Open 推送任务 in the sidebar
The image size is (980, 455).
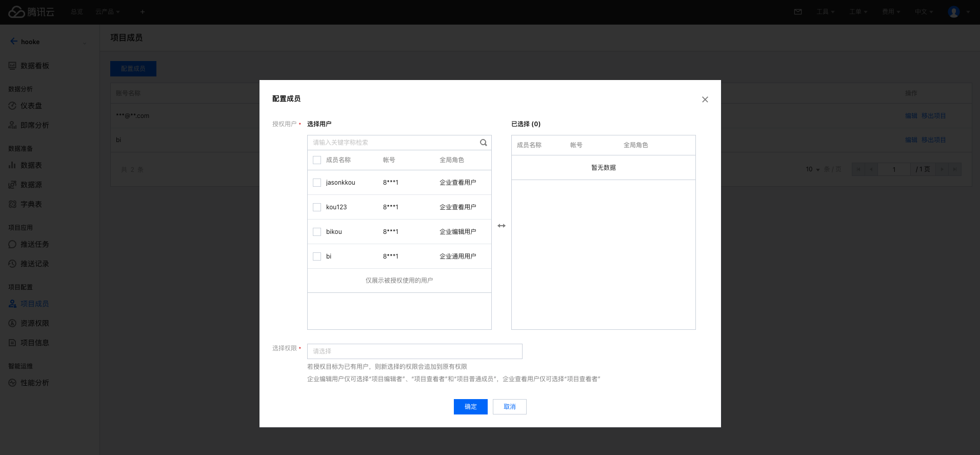pos(35,244)
